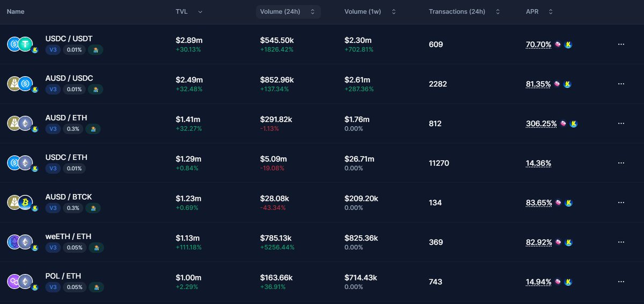Image resolution: width=644 pixels, height=304 pixels.
Task: Click the 0.3% fee badge in the AUSD / ETH row
Action: point(73,129)
